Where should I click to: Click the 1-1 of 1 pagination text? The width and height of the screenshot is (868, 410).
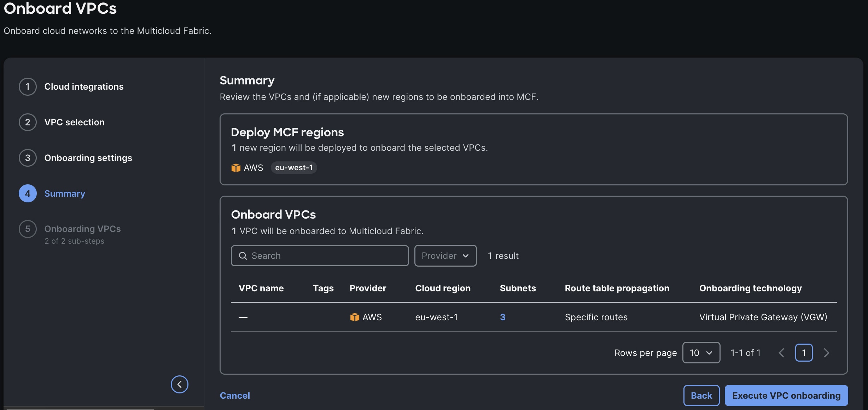(746, 353)
